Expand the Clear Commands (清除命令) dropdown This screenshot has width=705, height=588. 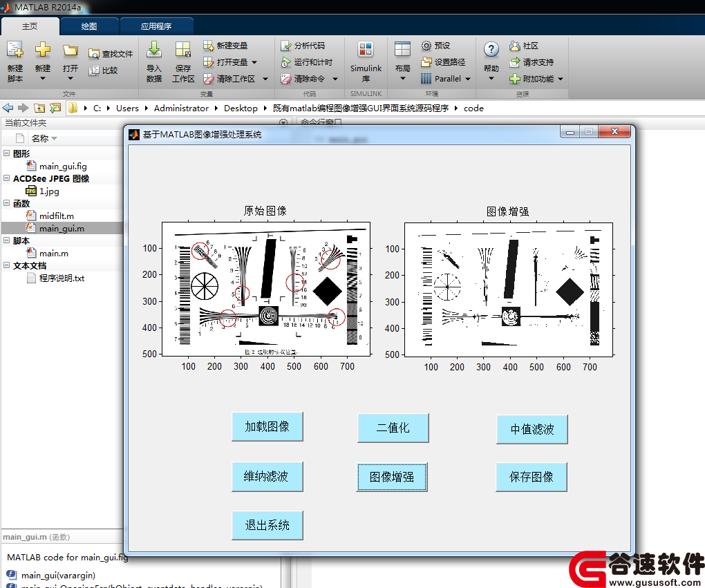[x=335, y=79]
